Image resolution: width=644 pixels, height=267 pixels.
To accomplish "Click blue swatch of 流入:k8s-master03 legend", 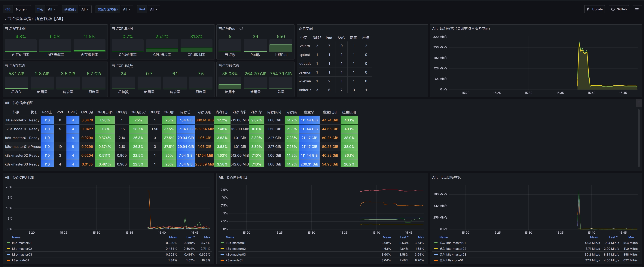I will pyautogui.click(x=436, y=254).
